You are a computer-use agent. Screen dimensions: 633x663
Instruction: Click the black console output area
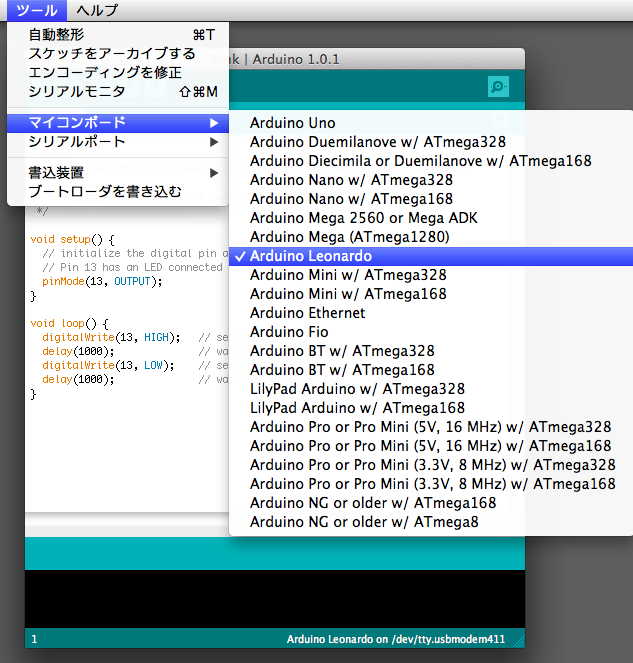tap(275, 599)
